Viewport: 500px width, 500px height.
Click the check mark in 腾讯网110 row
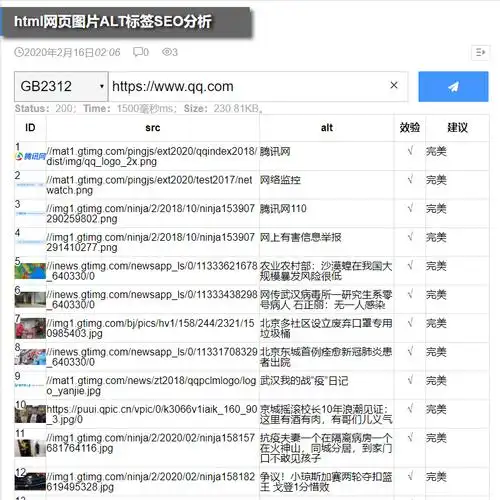click(410, 208)
